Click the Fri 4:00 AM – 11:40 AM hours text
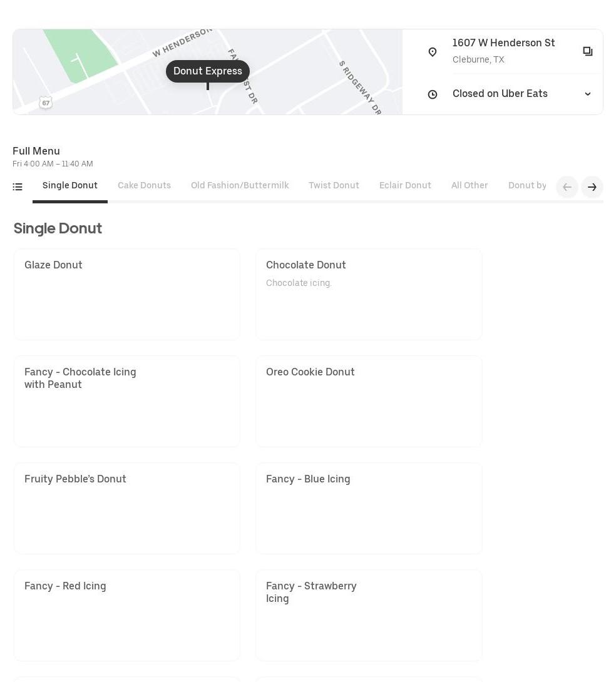Viewport: 616px width, 682px height. pyautogui.click(x=53, y=164)
